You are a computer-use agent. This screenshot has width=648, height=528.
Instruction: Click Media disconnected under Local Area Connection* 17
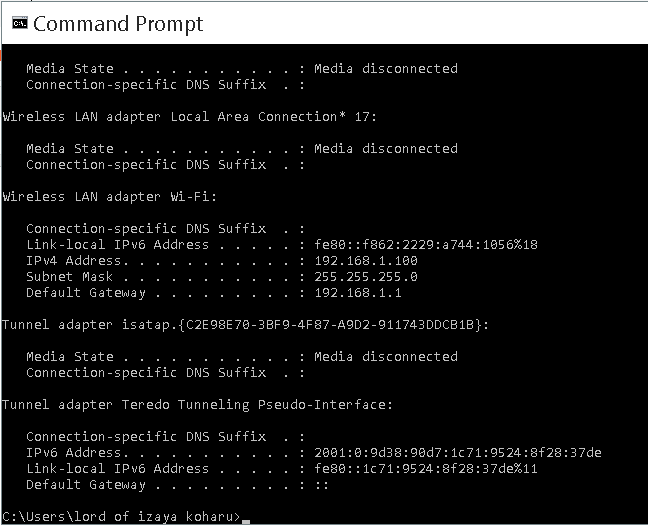pos(386,148)
